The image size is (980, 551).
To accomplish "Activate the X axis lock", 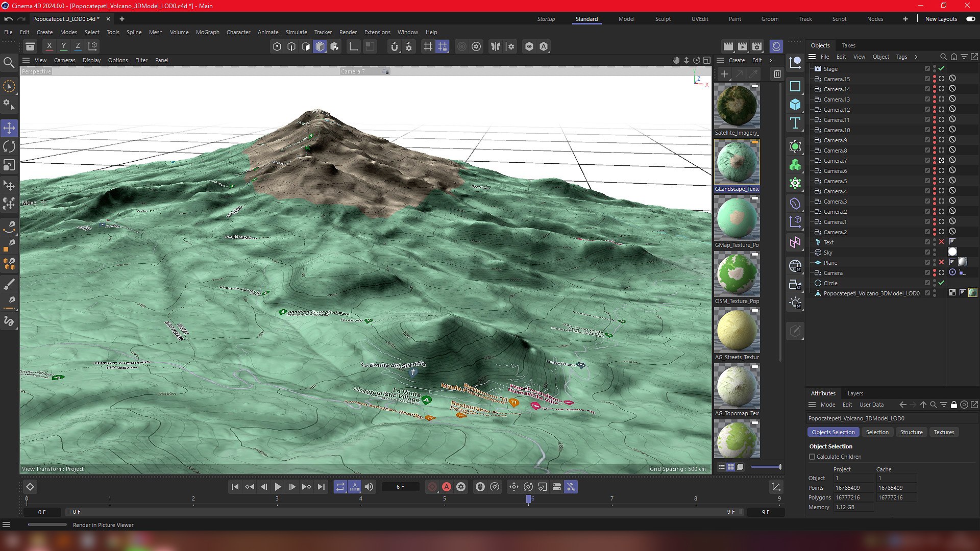I will [x=49, y=46].
